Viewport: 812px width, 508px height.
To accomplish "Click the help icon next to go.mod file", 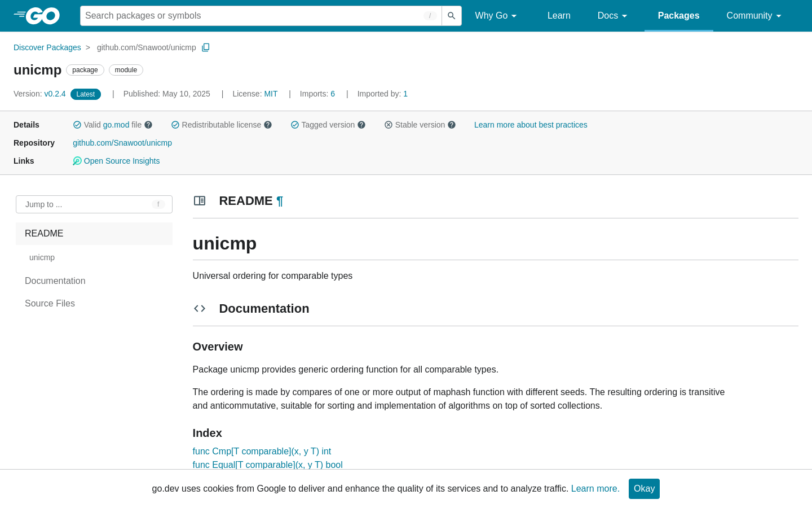I will click(148, 125).
